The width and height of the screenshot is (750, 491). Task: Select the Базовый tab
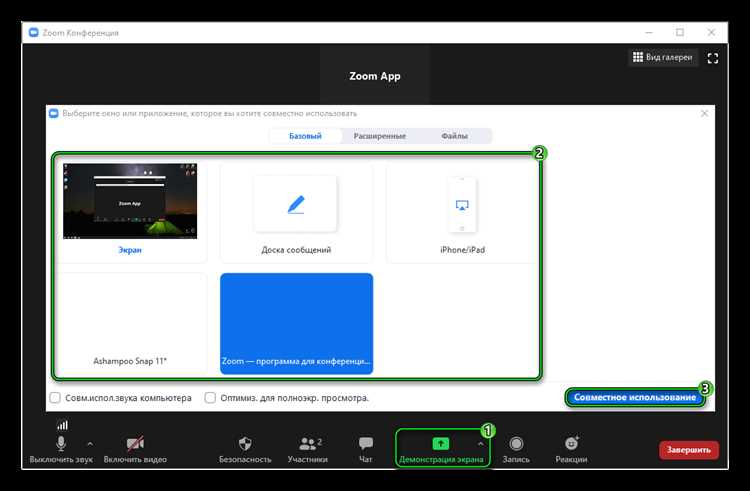[x=305, y=136]
